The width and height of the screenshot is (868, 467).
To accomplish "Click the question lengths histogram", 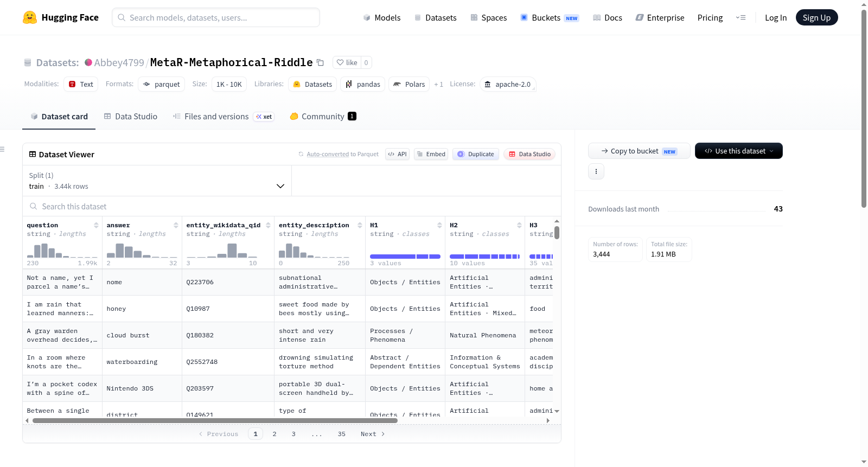I will click(x=62, y=250).
